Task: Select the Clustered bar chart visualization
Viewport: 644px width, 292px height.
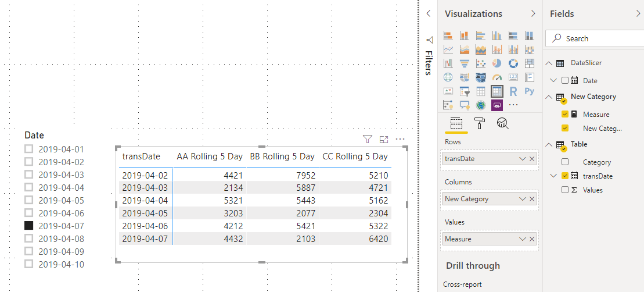Action: point(481,36)
